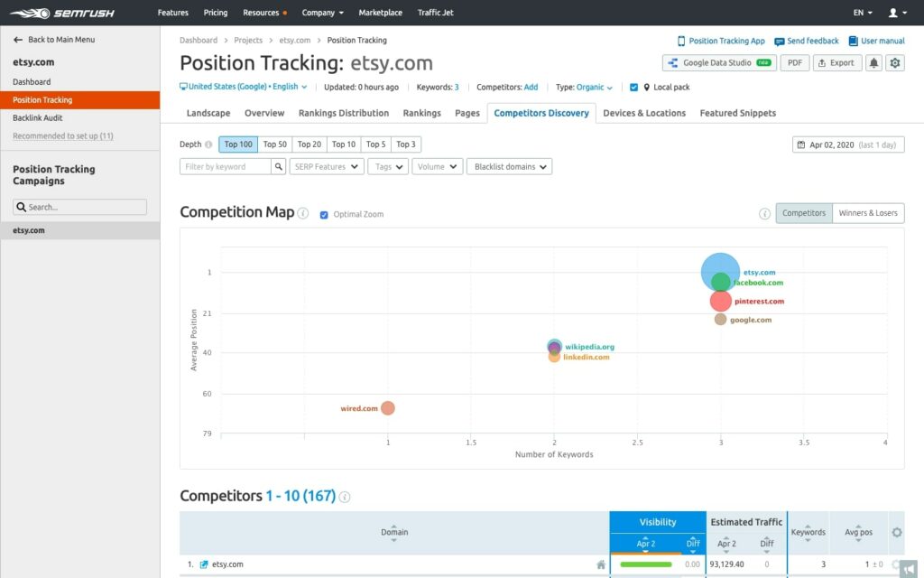Image resolution: width=924 pixels, height=578 pixels.
Task: Click the linkedin.com orange bubble
Action: pos(554,357)
